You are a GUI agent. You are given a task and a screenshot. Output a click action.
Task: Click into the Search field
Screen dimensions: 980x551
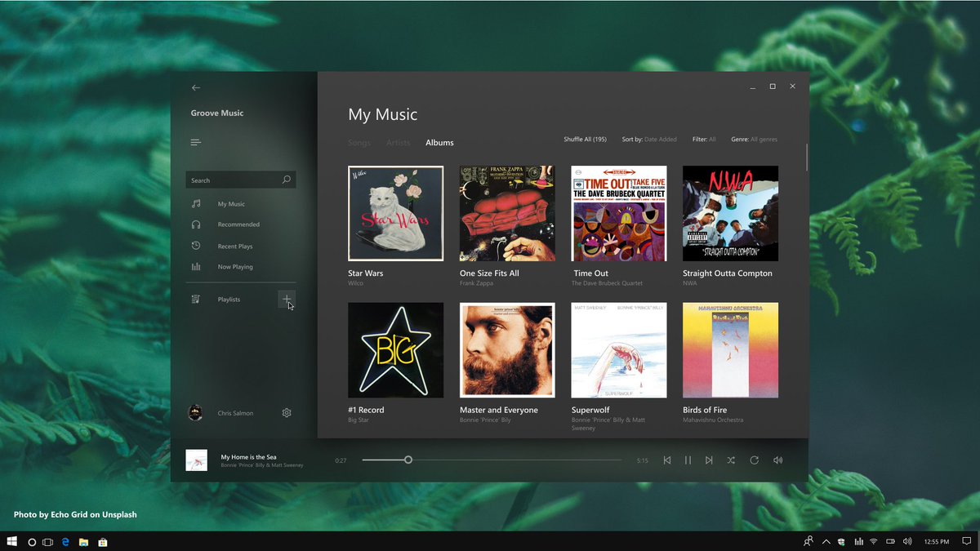[x=241, y=180]
